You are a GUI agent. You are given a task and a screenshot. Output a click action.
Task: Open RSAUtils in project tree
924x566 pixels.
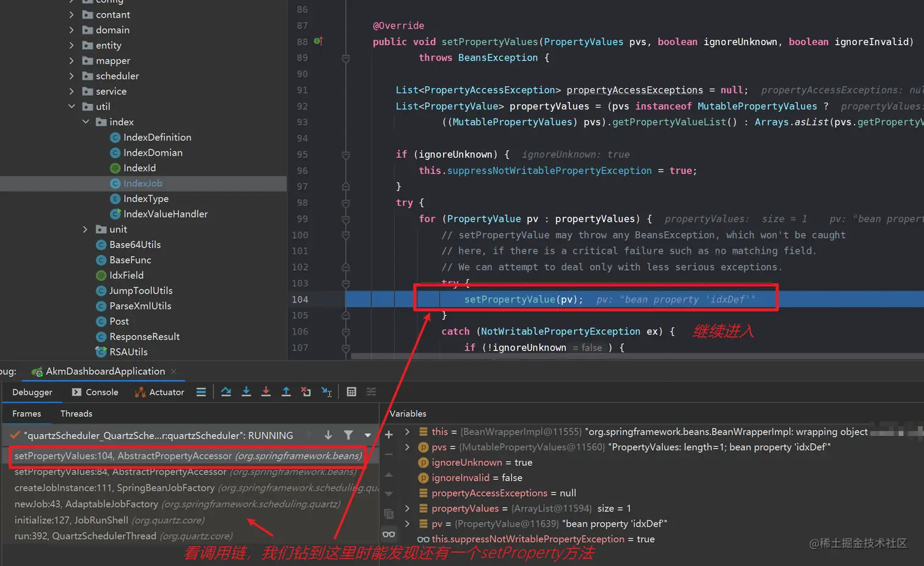click(x=128, y=352)
